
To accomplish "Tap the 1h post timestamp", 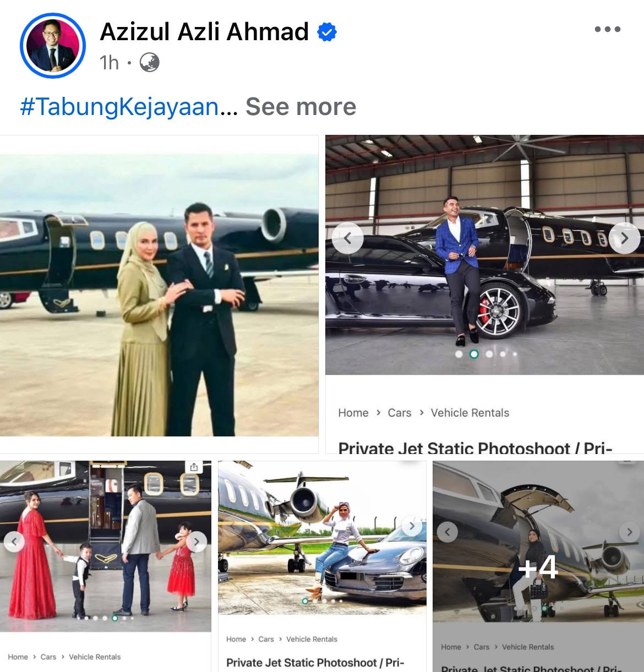I will click(x=110, y=63).
